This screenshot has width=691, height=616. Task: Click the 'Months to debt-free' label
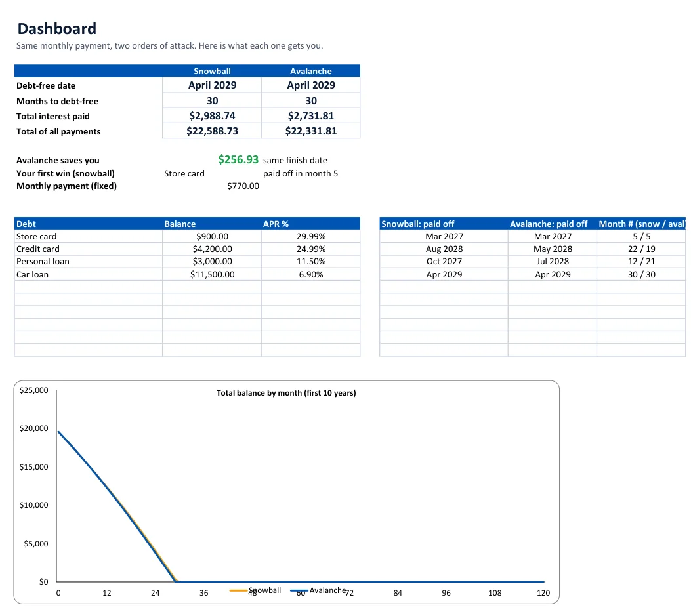pos(57,101)
